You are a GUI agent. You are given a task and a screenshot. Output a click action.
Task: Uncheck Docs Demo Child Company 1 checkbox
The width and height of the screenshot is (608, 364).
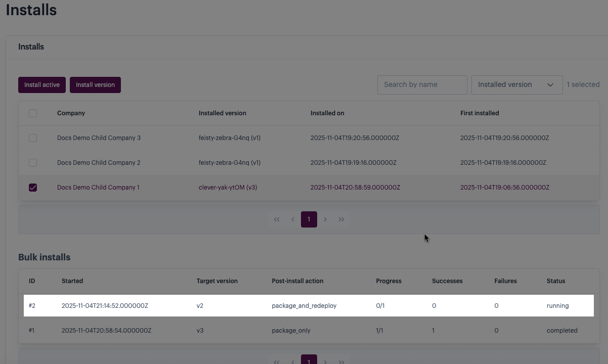click(x=33, y=188)
